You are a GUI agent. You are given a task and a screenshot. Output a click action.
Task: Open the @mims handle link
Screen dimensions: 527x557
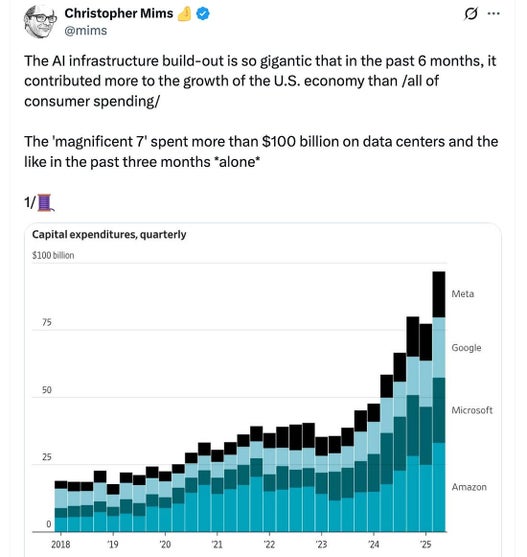(86, 31)
